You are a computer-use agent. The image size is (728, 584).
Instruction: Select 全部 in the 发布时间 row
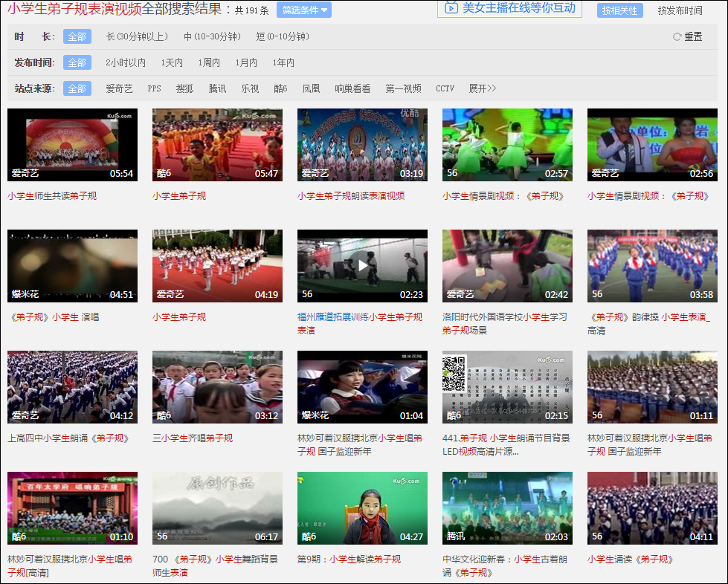pos(77,62)
